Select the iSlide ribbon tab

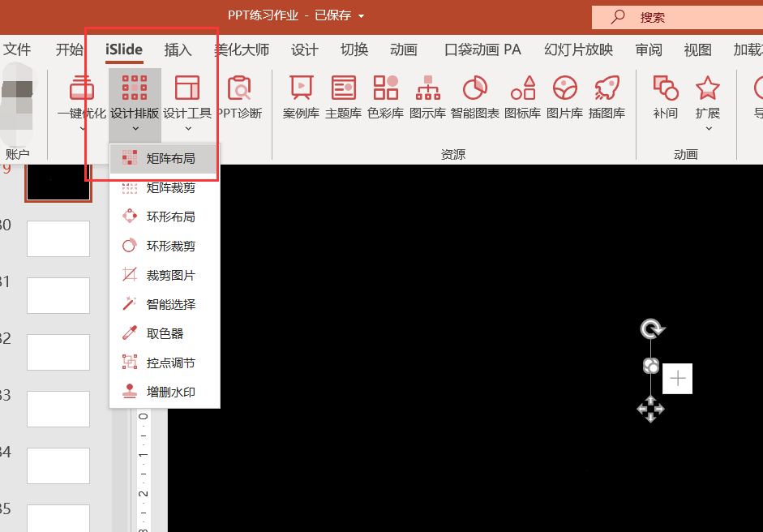(124, 49)
